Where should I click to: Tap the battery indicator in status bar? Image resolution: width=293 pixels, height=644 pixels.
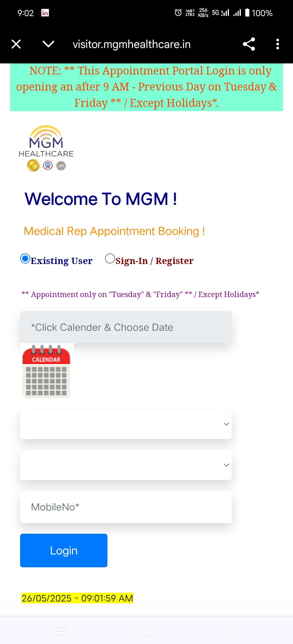point(247,12)
